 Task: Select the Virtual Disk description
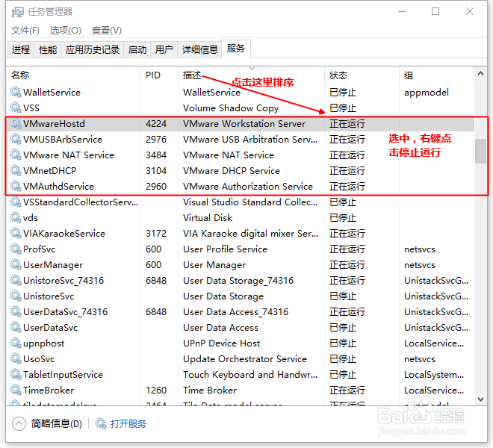coord(208,218)
